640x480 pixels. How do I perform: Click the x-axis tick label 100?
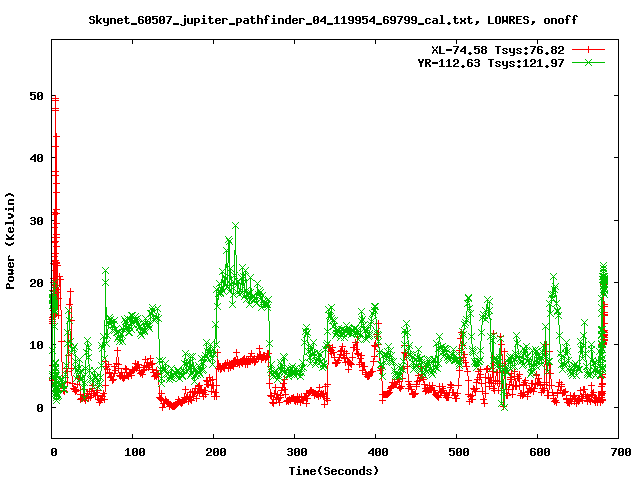click(135, 452)
